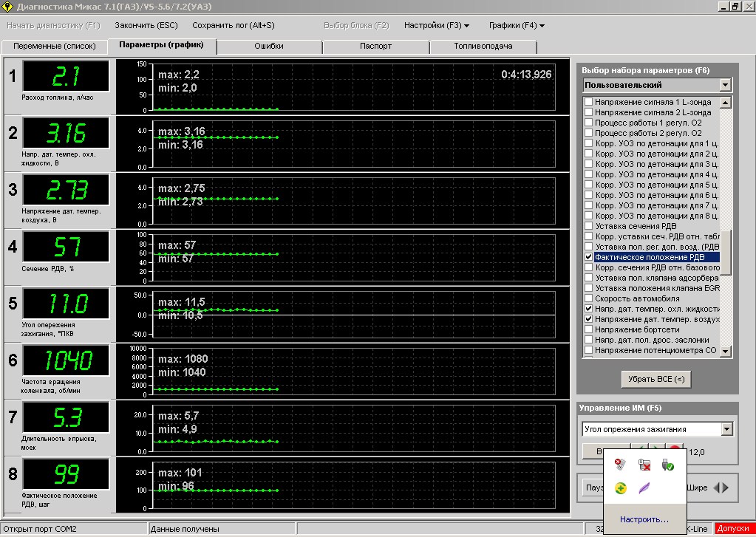Open the Пользовательский parameter set dropdown
The height and width of the screenshot is (537, 756).
(x=725, y=85)
